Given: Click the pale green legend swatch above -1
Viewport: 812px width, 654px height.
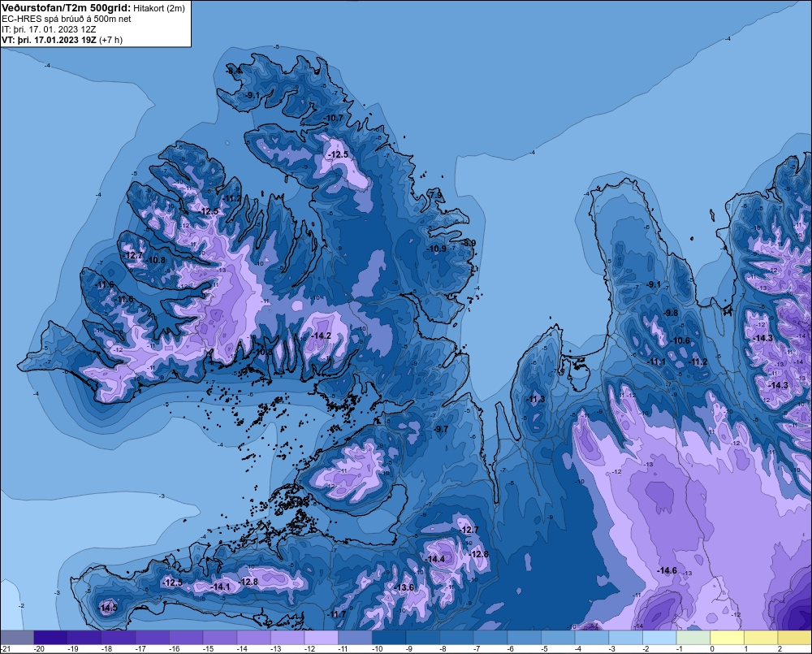Looking at the screenshot, I should pos(693,638).
